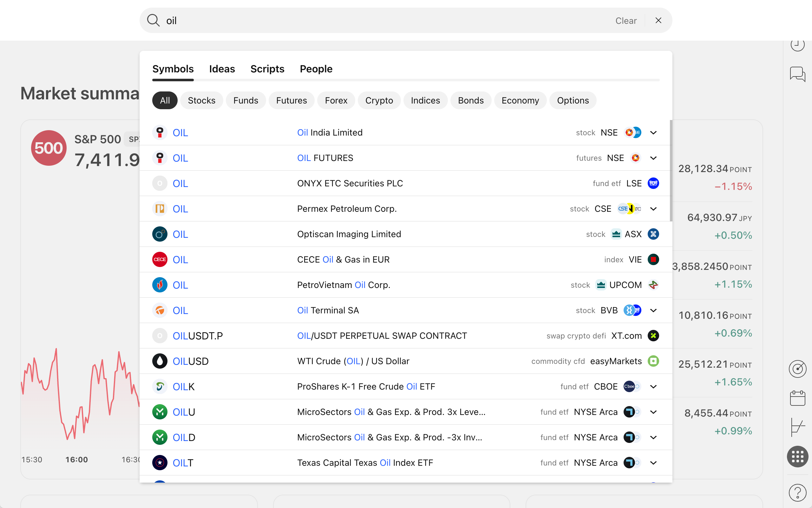Click the S&P 500 red logo badge
812x508 pixels.
click(x=49, y=148)
